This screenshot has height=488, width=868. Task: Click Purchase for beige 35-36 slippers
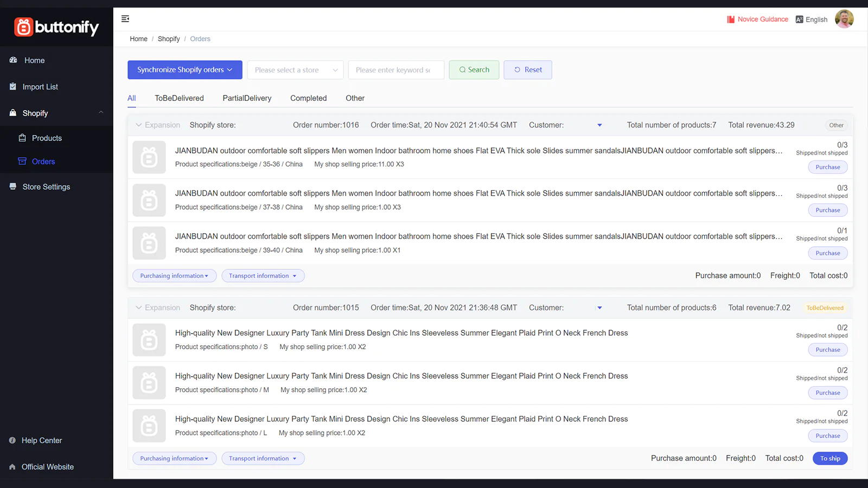[x=828, y=168]
